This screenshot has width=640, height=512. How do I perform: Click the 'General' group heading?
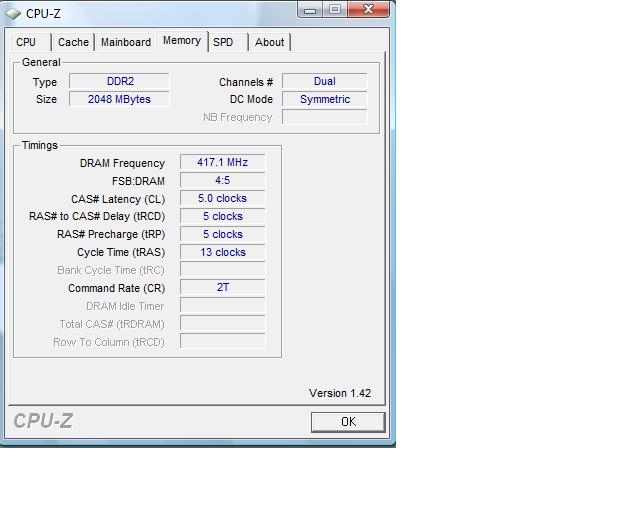coord(41,62)
